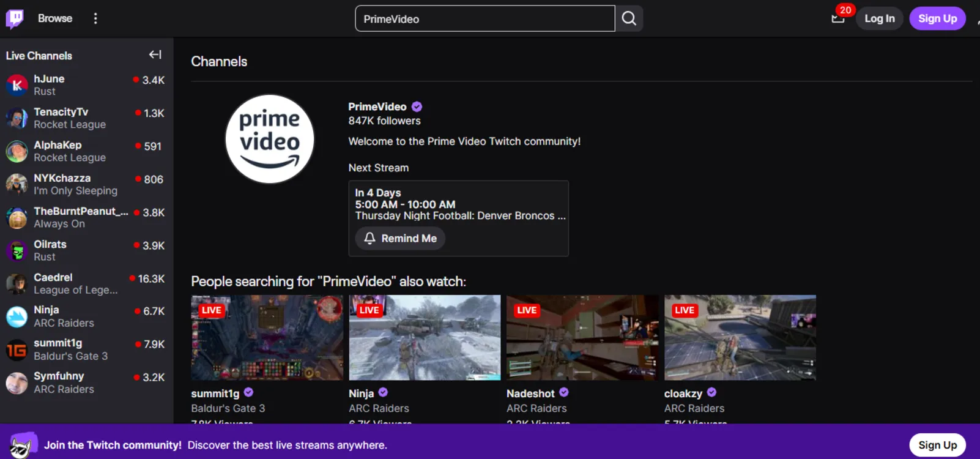Open the PrimeVideo channel name link
980x459 pixels.
point(377,106)
